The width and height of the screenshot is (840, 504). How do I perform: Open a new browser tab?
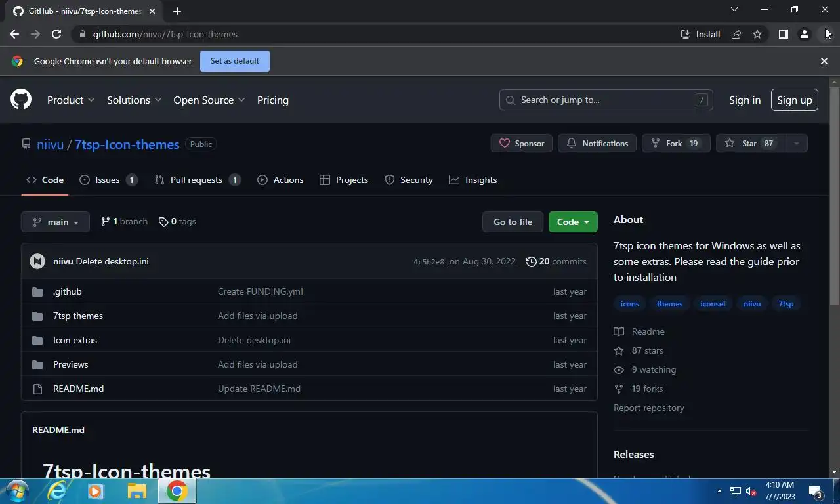177,10
